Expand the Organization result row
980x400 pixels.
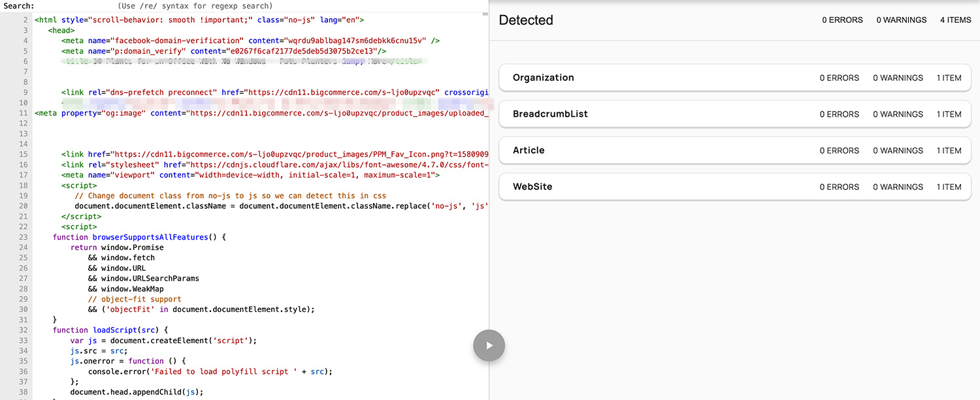pos(735,78)
